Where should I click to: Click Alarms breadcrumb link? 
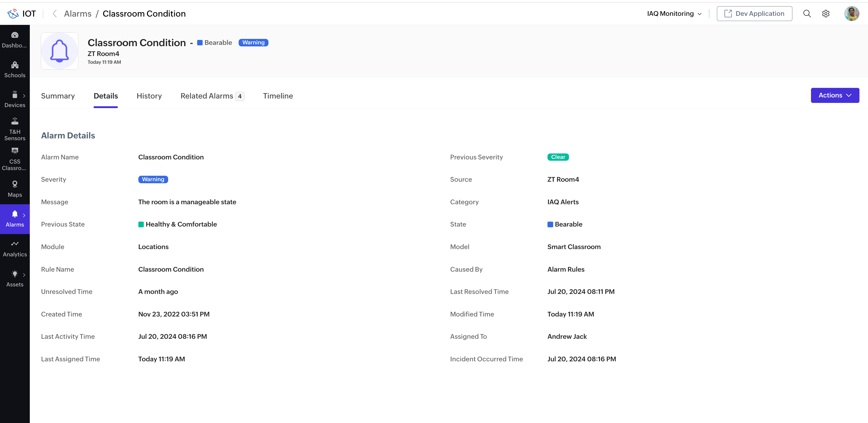tap(77, 13)
